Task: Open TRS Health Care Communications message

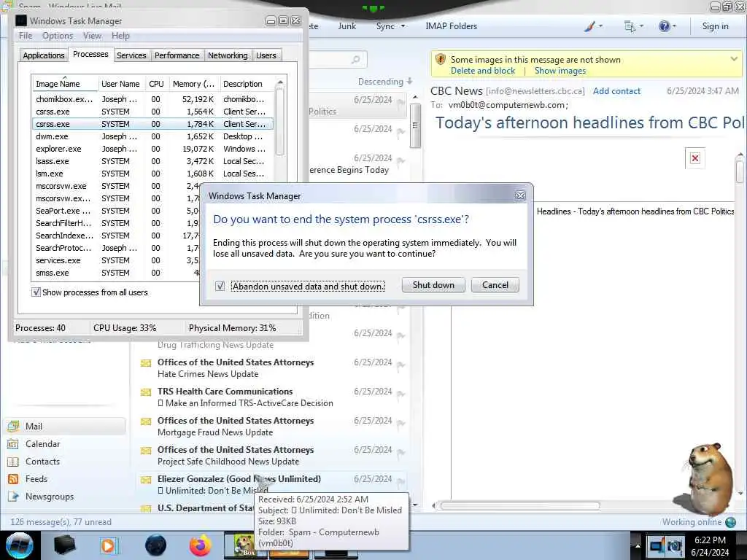Action: click(x=271, y=397)
